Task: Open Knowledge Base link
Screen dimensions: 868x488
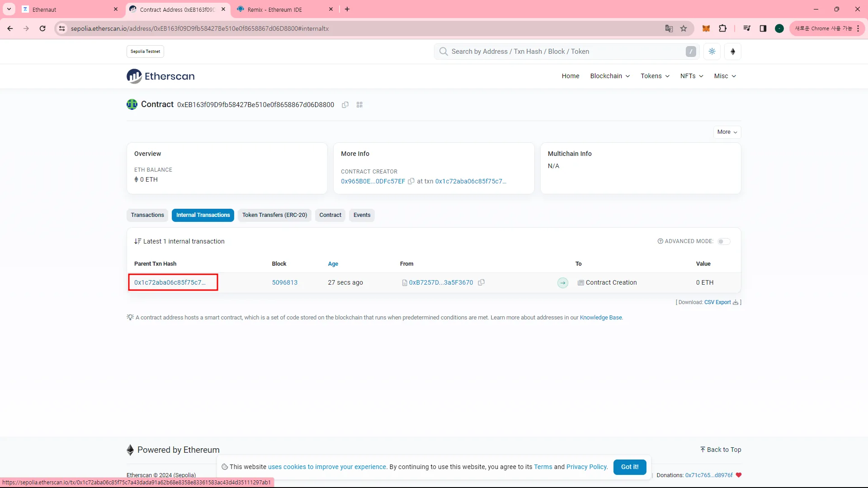Action: click(x=601, y=318)
